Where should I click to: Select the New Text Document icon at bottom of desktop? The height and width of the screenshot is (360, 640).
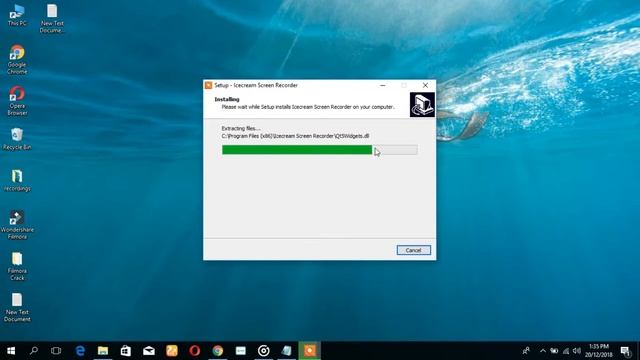point(17,307)
